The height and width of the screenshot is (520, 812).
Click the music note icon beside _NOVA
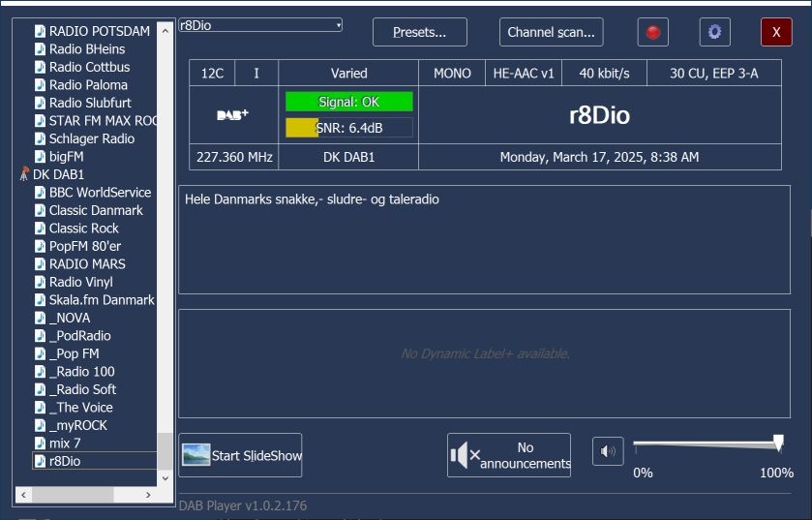pos(40,318)
